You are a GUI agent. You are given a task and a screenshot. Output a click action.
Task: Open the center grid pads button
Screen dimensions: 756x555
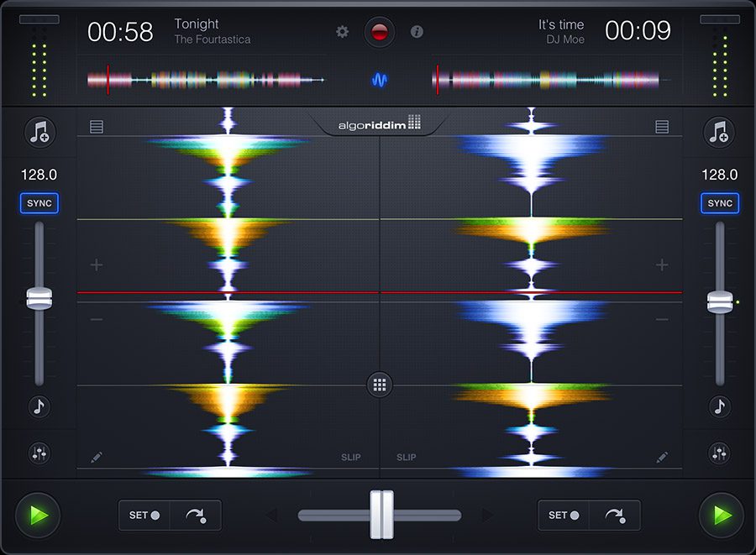pyautogui.click(x=380, y=385)
